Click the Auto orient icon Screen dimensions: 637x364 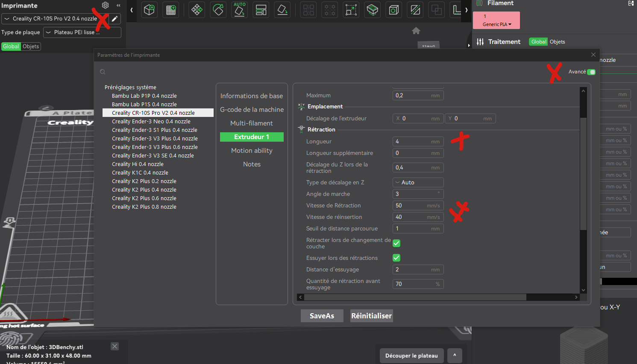click(x=240, y=10)
